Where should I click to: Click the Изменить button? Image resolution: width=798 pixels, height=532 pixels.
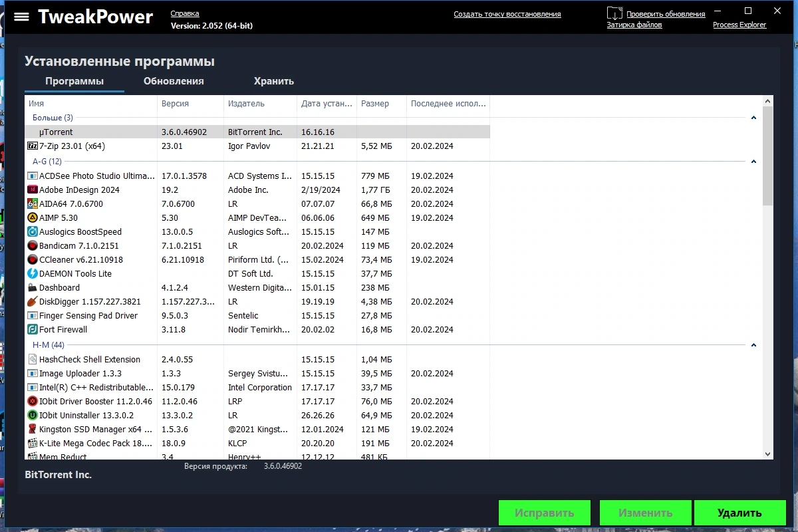645,513
